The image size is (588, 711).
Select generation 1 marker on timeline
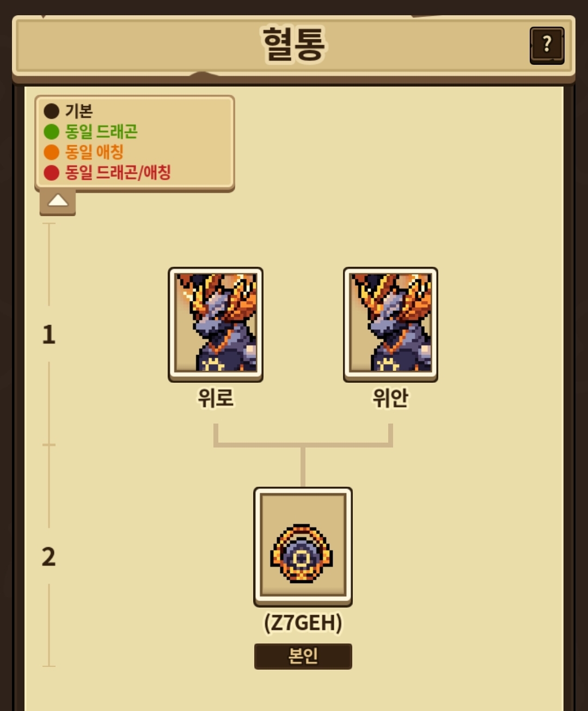pos(49,334)
